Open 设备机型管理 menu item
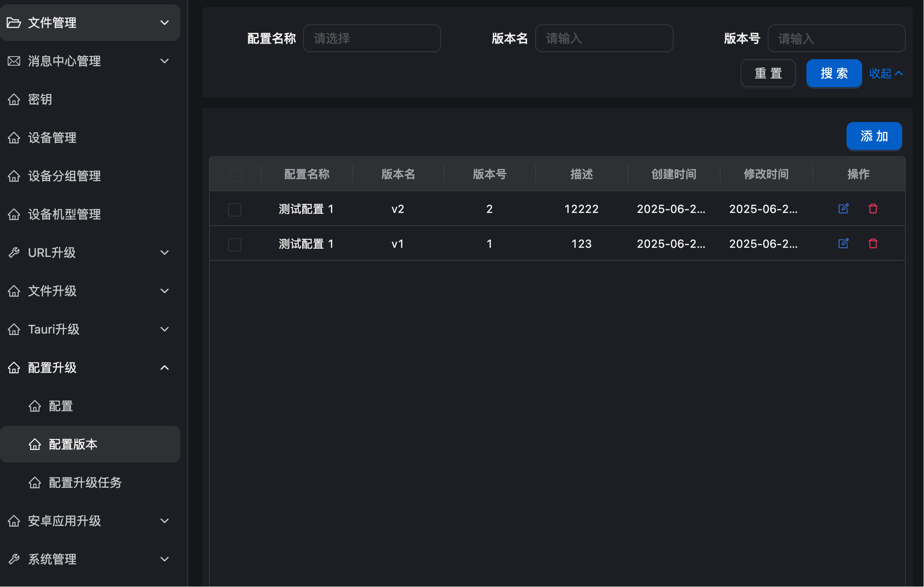 pyautogui.click(x=90, y=214)
